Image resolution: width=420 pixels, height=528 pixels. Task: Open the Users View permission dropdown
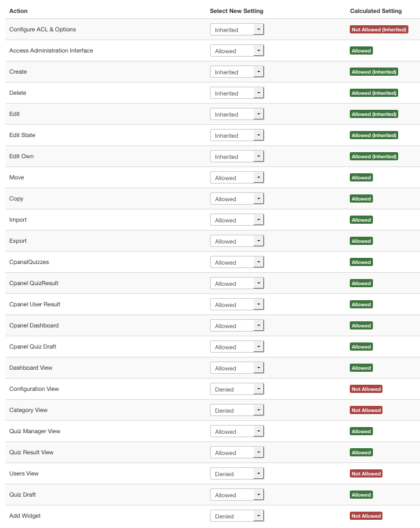237,474
